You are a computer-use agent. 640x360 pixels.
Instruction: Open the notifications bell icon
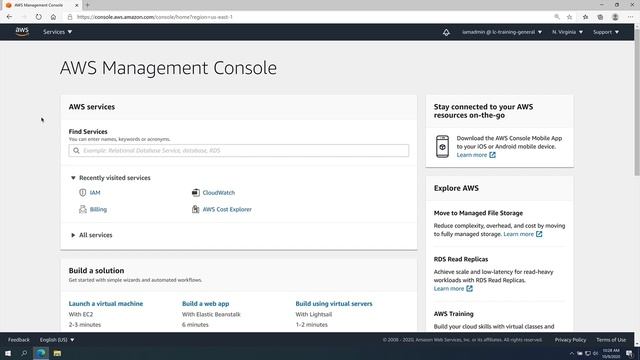pyautogui.click(x=446, y=32)
